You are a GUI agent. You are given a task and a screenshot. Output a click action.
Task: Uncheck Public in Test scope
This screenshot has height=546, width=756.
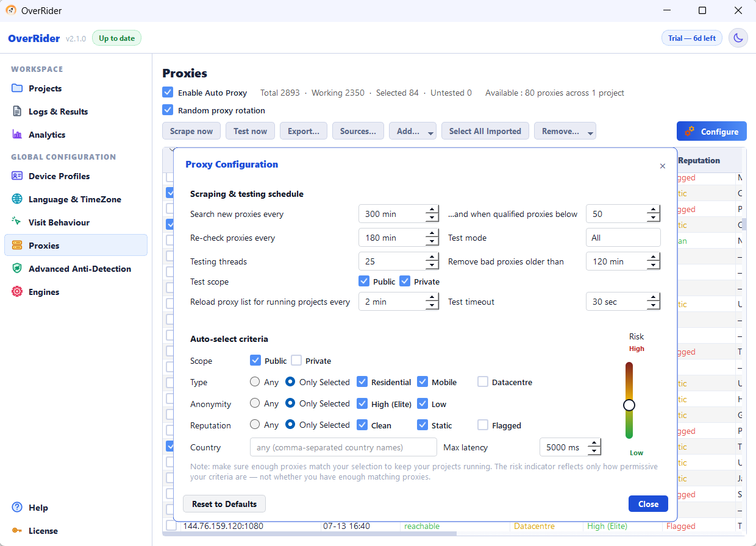(x=364, y=282)
